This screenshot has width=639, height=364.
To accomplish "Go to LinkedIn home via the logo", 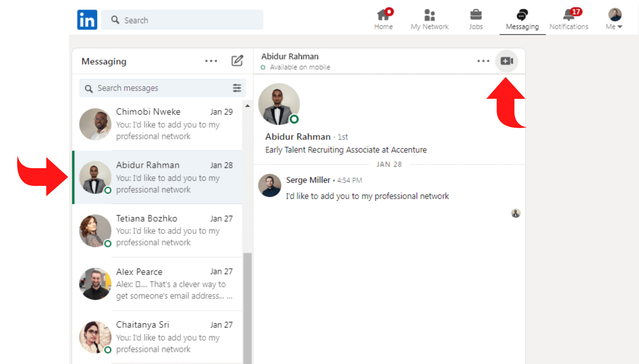I will tap(87, 20).
